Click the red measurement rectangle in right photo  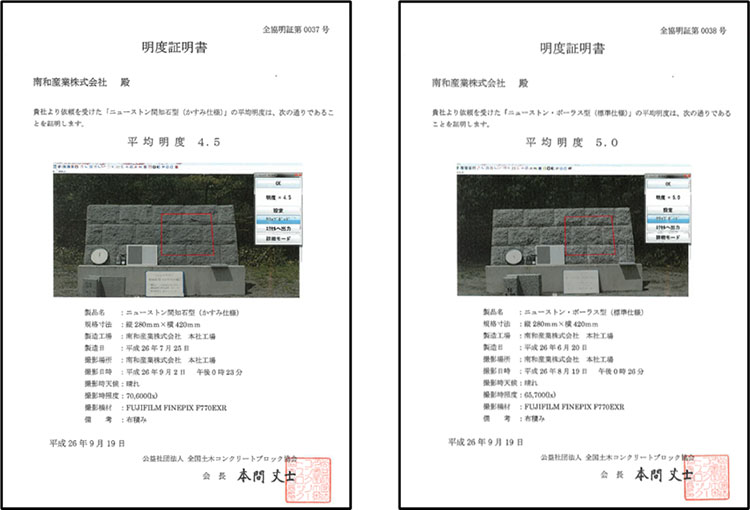(590, 235)
